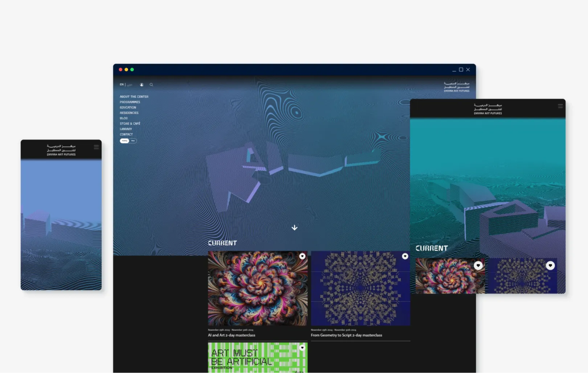Click heart on tablet fractal flower thumbnail
The width and height of the screenshot is (588, 373).
pyautogui.click(x=478, y=265)
